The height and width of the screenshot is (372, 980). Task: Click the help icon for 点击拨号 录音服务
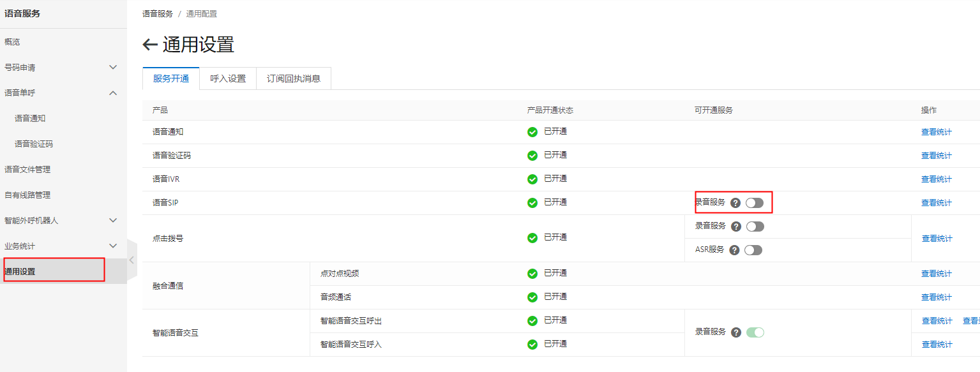coord(736,227)
